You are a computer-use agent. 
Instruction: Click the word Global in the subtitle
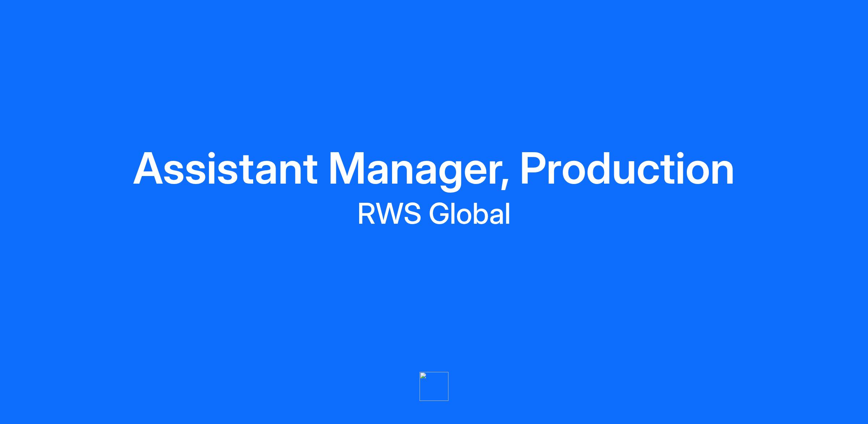click(x=469, y=214)
